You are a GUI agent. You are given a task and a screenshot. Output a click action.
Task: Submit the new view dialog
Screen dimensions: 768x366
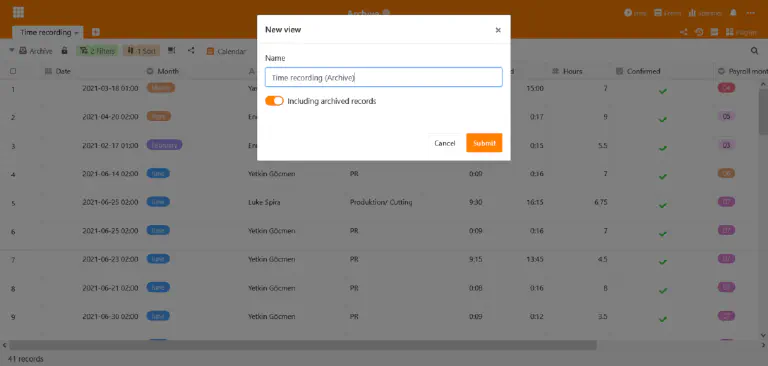[x=484, y=143]
